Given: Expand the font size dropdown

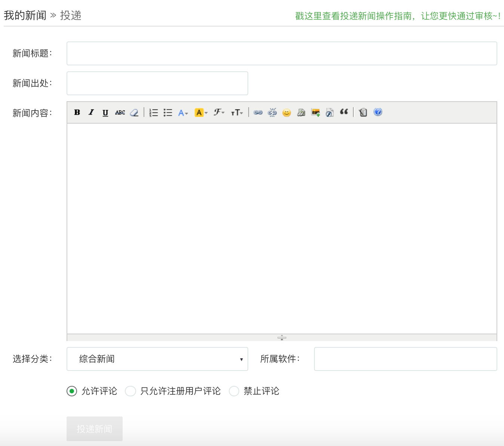Looking at the screenshot, I should pyautogui.click(x=237, y=112).
